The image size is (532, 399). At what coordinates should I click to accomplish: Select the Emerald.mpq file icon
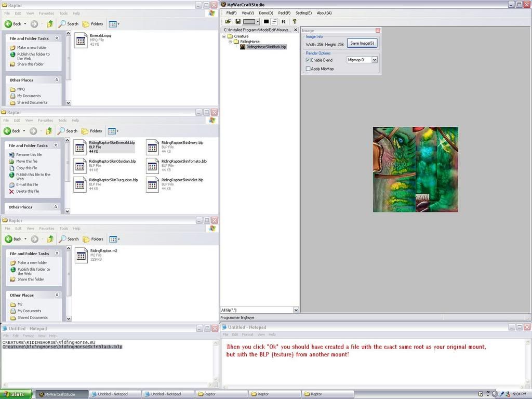point(81,41)
